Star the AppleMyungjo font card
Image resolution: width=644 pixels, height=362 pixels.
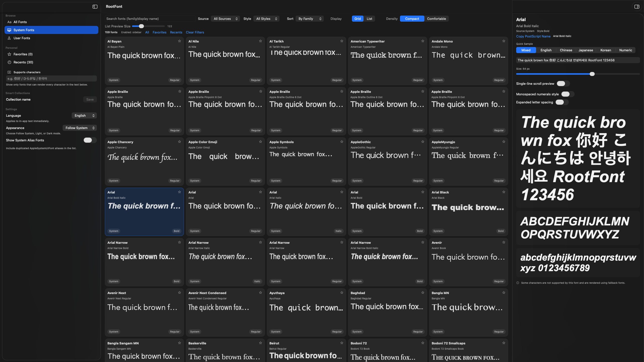[x=504, y=142]
